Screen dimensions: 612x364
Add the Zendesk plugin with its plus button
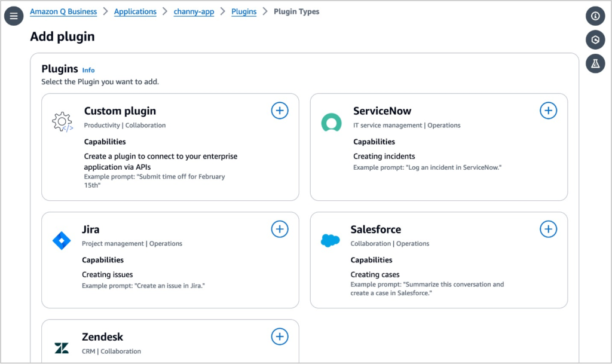coord(280,337)
